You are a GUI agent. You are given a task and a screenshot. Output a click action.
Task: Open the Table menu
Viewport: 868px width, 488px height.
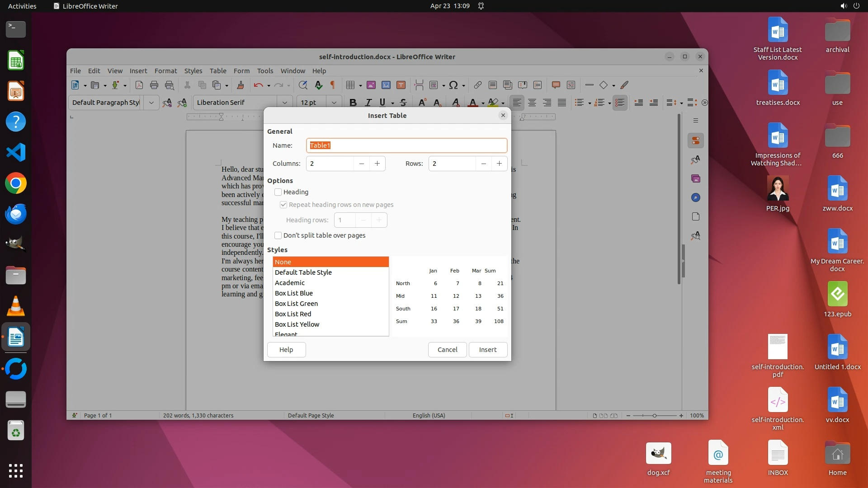pyautogui.click(x=218, y=71)
